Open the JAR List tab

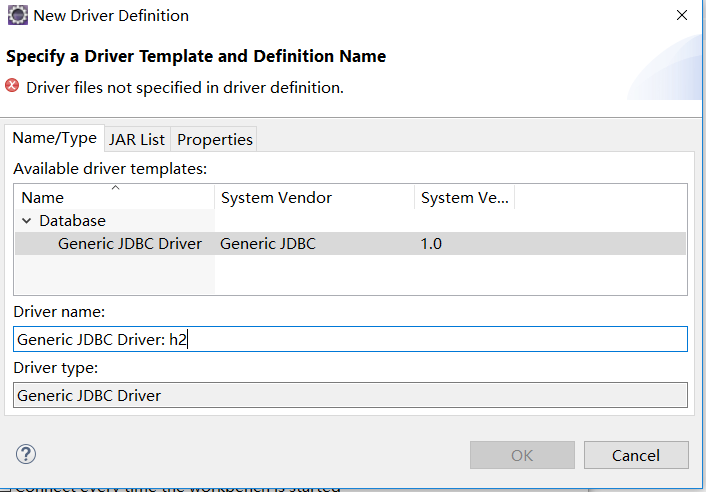point(136,139)
